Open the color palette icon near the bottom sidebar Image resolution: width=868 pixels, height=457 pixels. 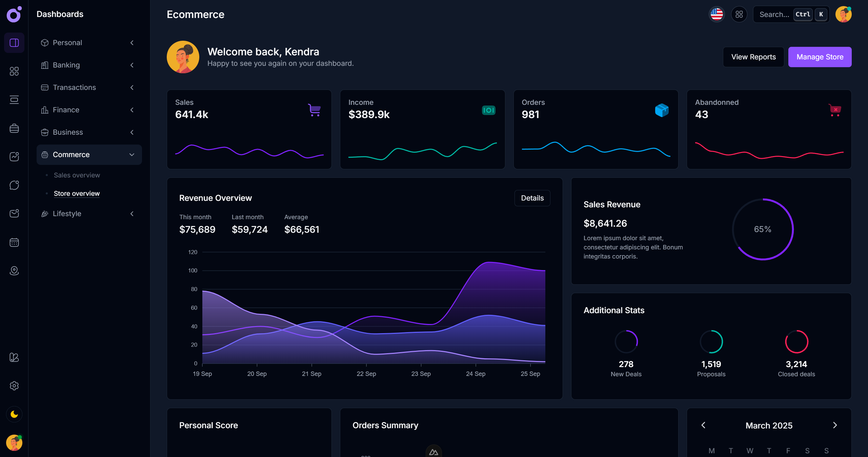click(x=14, y=357)
